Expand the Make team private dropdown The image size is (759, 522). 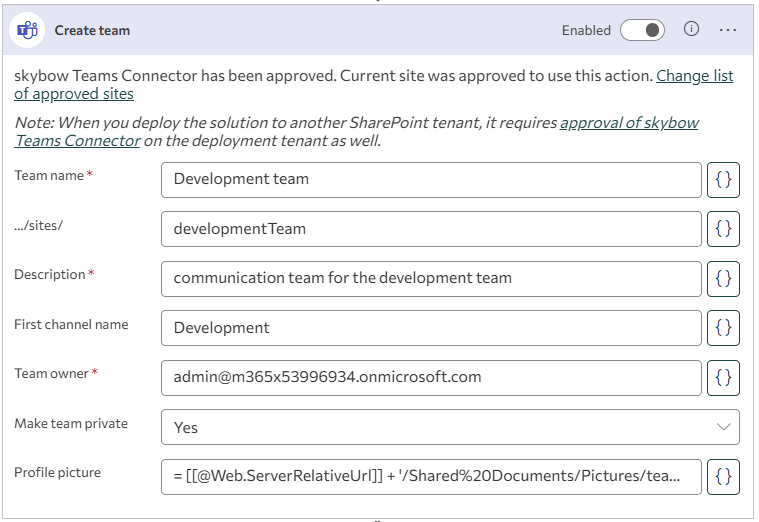[450, 427]
